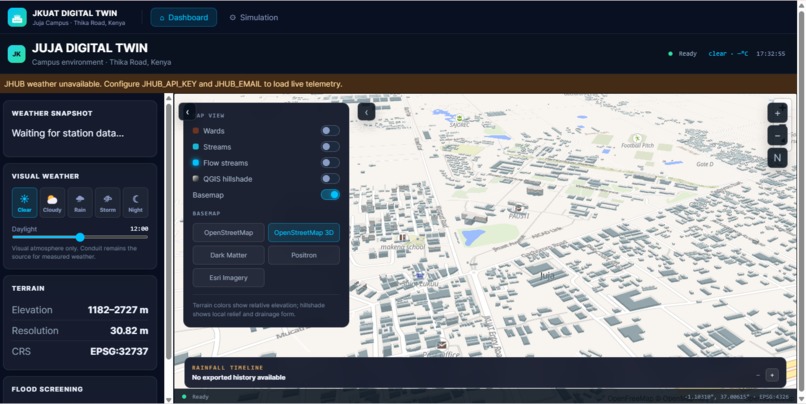Click the JKUAT Digital Twin logo icon
The width and height of the screenshot is (806, 404).
(17, 17)
